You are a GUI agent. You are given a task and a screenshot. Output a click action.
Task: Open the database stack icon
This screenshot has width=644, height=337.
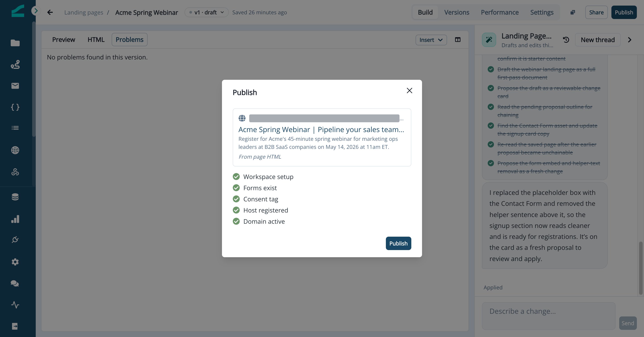(15, 197)
